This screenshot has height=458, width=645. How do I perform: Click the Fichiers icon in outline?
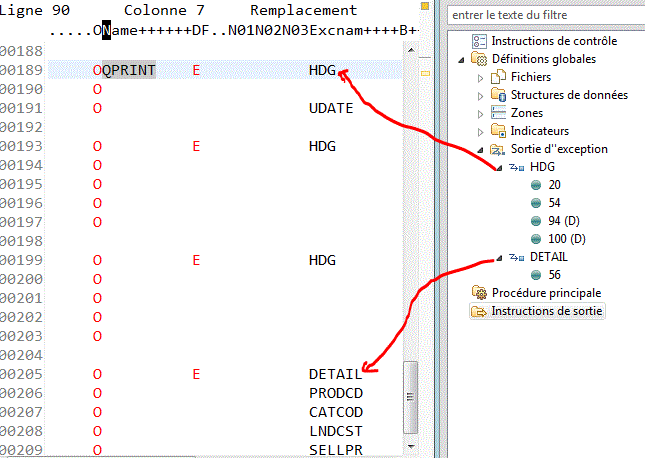click(498, 77)
